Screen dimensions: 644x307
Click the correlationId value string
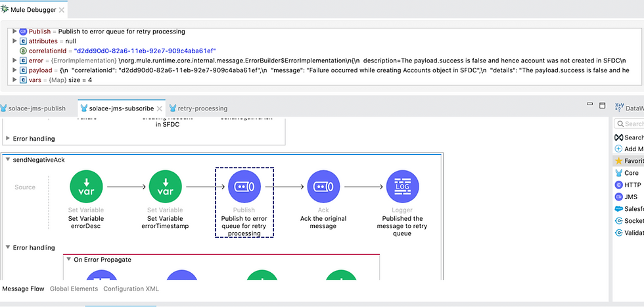pyautogui.click(x=145, y=51)
